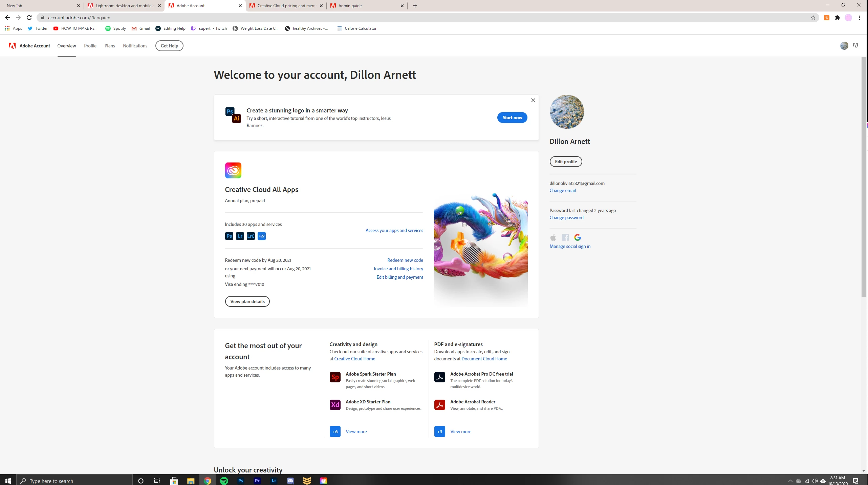This screenshot has height=485, width=868.
Task: Click the profile picture thumbnail
Action: pyautogui.click(x=567, y=112)
